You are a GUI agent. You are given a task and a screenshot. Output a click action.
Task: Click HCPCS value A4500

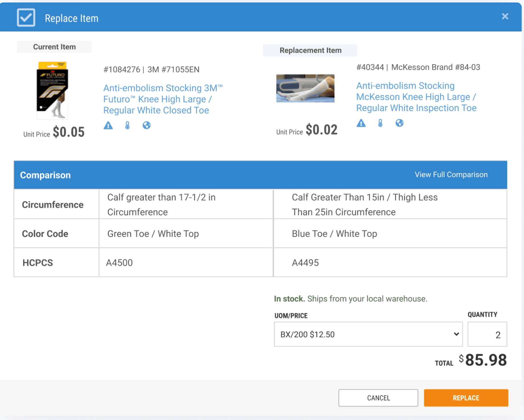tap(119, 262)
